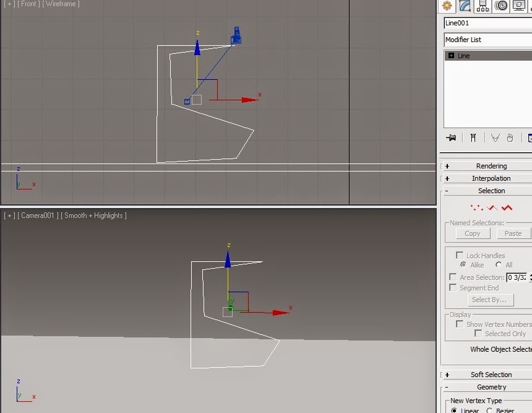Click the Copy named selection button

coord(471,233)
